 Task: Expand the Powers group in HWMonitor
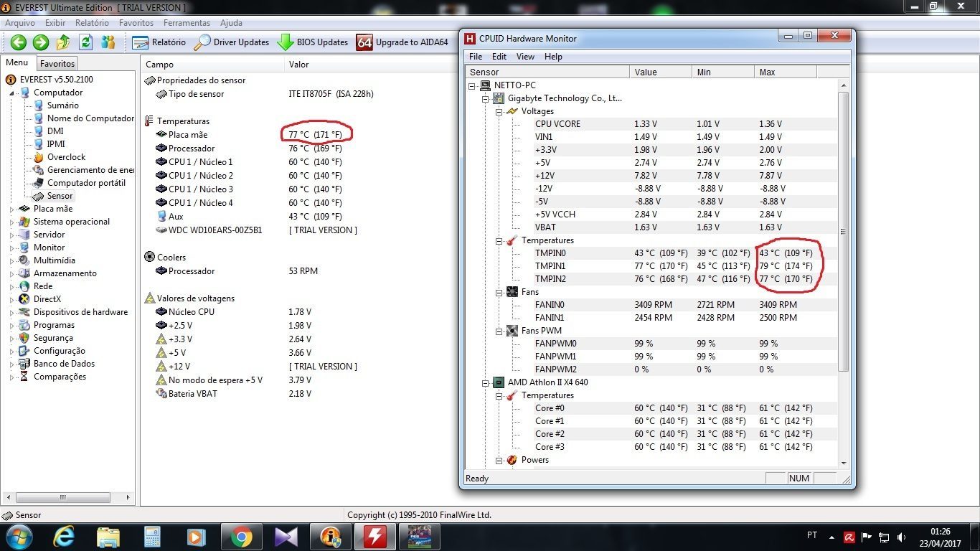point(499,461)
